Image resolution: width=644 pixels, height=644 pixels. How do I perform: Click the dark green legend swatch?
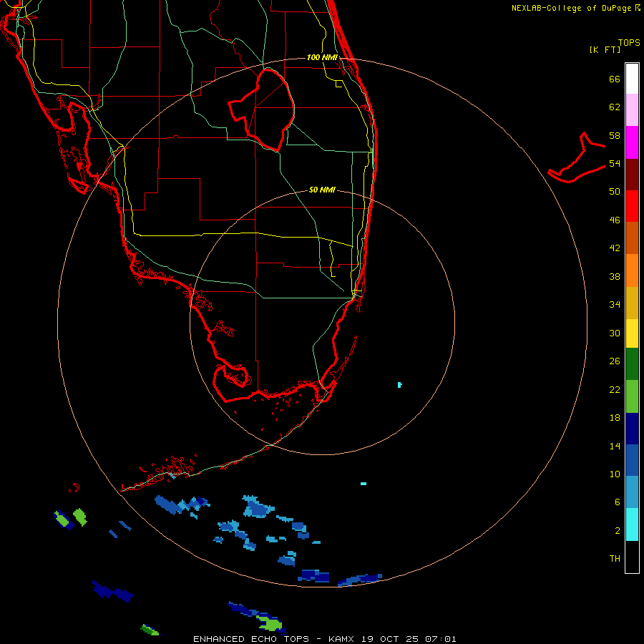coord(632,364)
